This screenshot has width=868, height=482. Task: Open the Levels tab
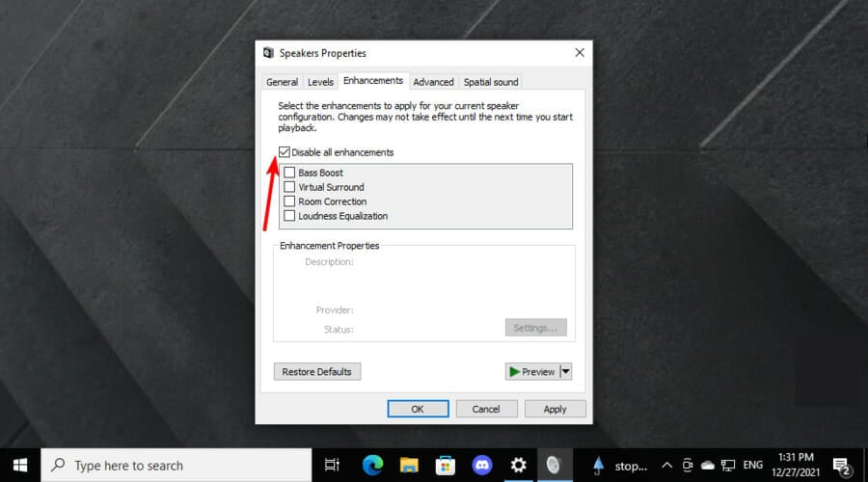pos(320,82)
